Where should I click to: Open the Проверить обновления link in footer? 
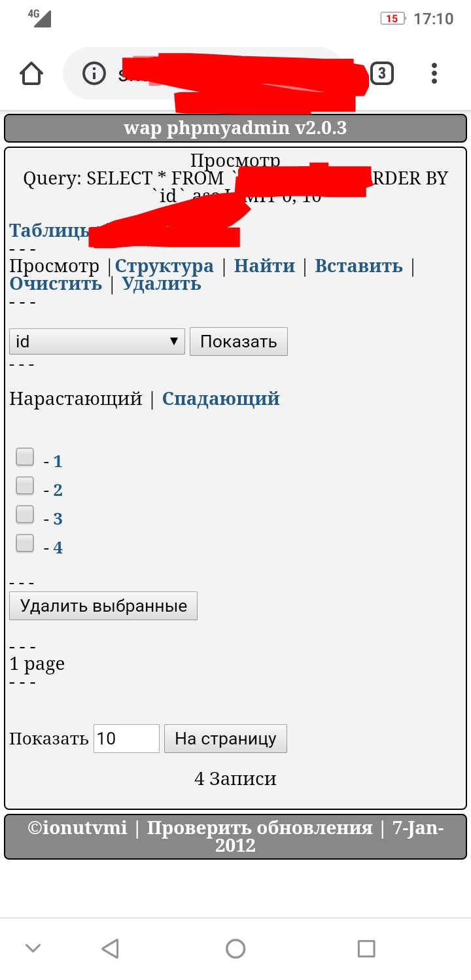coord(259,828)
